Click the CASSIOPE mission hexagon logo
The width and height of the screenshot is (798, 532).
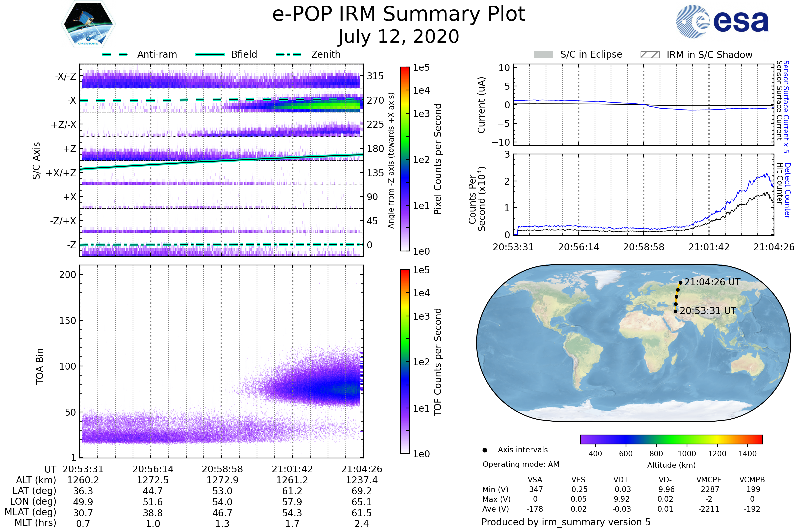(88, 24)
